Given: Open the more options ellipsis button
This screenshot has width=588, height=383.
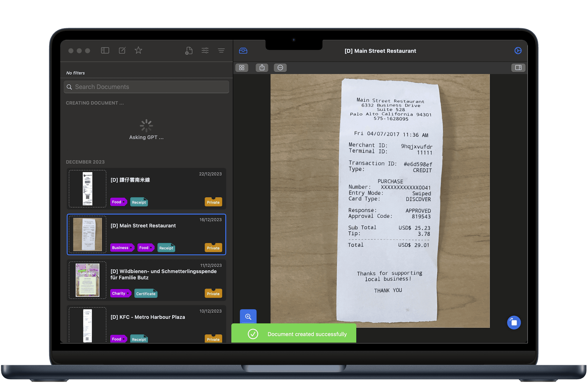Looking at the screenshot, I should coord(280,68).
